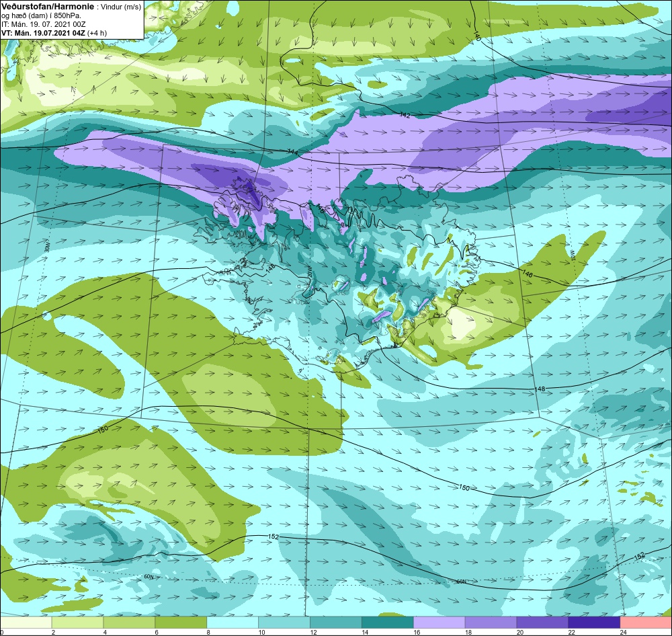The width and height of the screenshot is (672, 636).
Task: Select the "20W" longitude label over Iceland
Action: pos(308,273)
